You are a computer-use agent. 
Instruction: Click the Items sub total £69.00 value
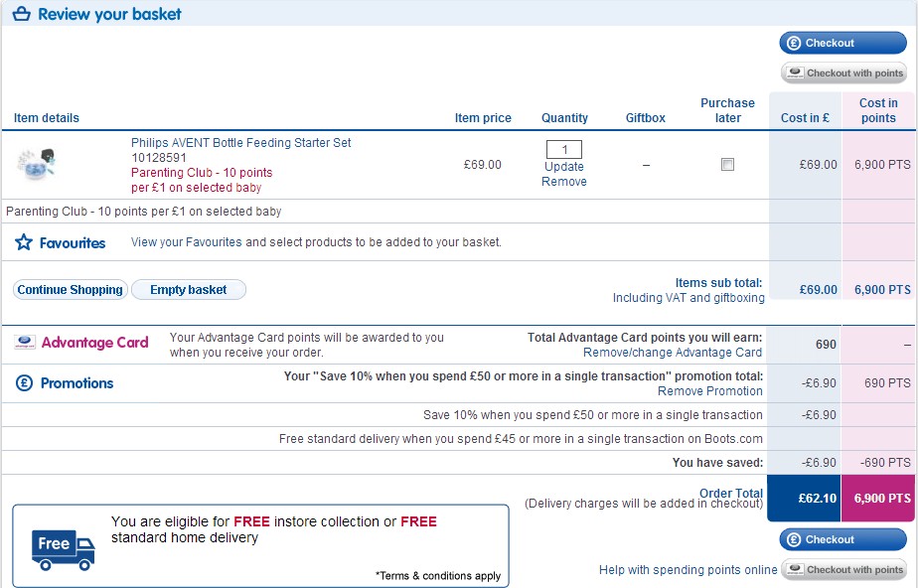(x=818, y=290)
